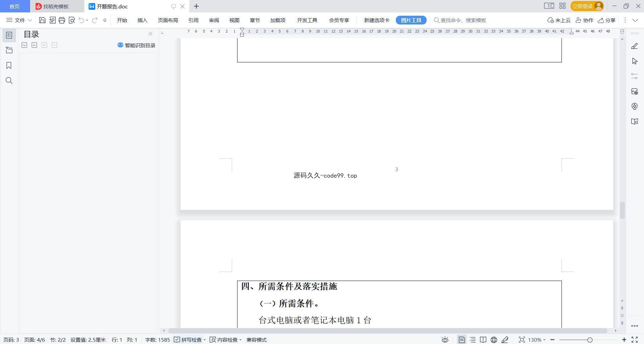This screenshot has width=644, height=344.
Task: Select the 图片工具 tab
Action: pos(411,20)
